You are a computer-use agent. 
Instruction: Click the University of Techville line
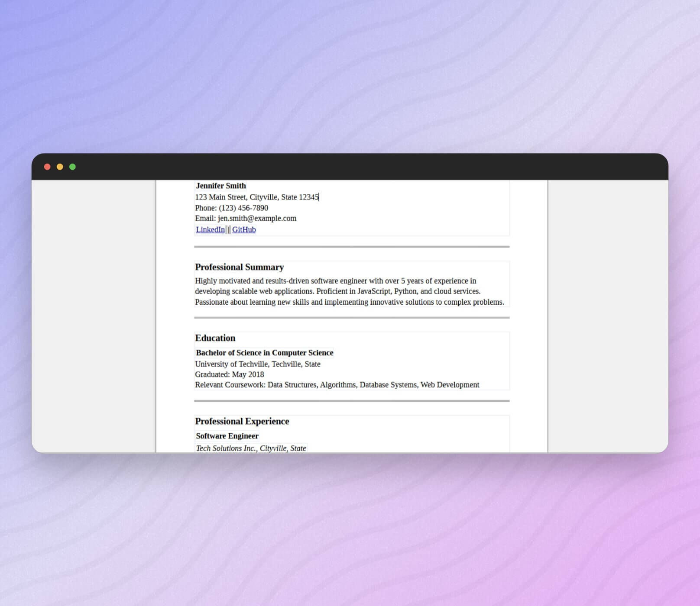[257, 364]
